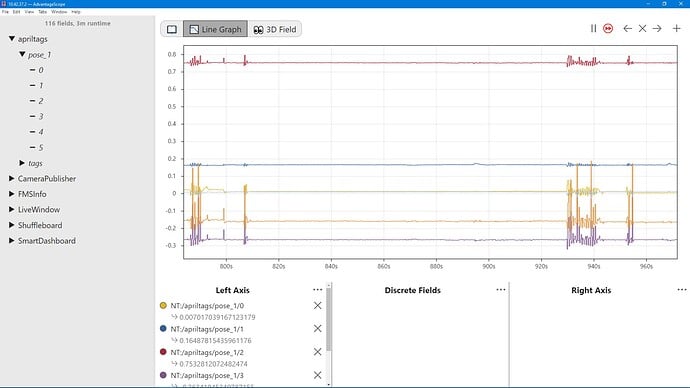Click the NT:/apriltags/pose_1/2 field label
Screen dimensions: 690x388
click(x=207, y=352)
